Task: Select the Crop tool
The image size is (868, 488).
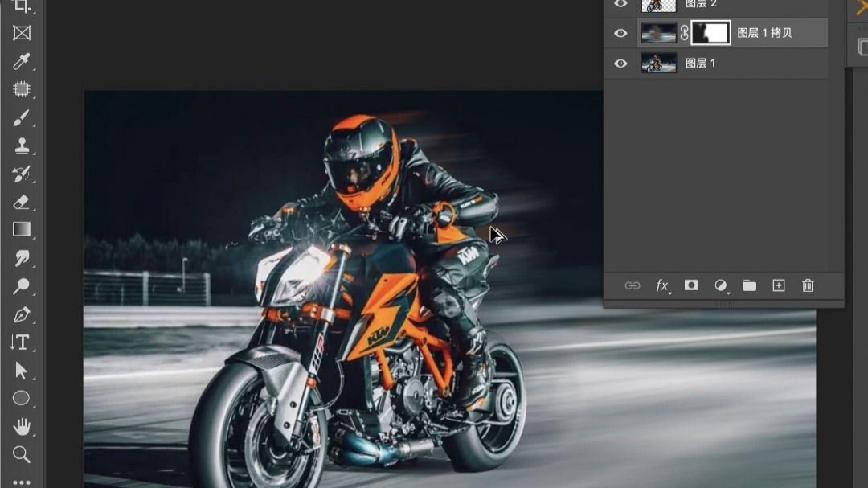Action: [x=22, y=6]
